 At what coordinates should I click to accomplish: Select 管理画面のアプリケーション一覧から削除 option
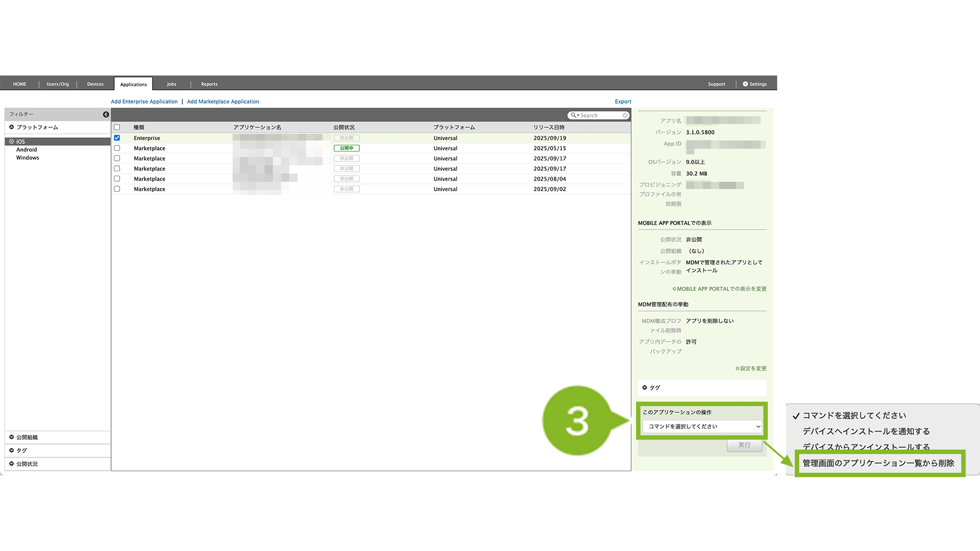coord(878,463)
